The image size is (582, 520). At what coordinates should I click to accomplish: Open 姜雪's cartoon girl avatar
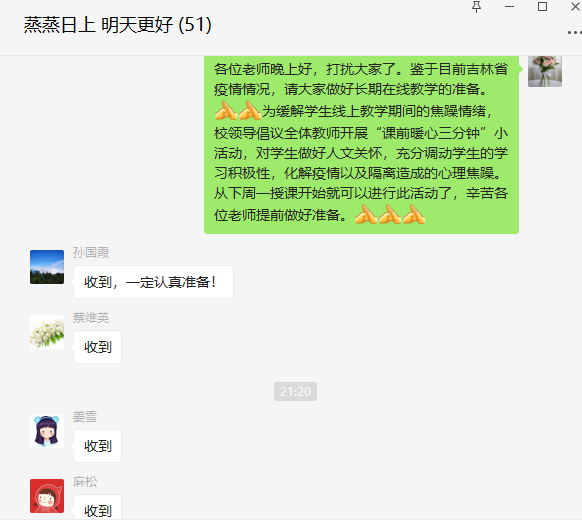click(47, 431)
